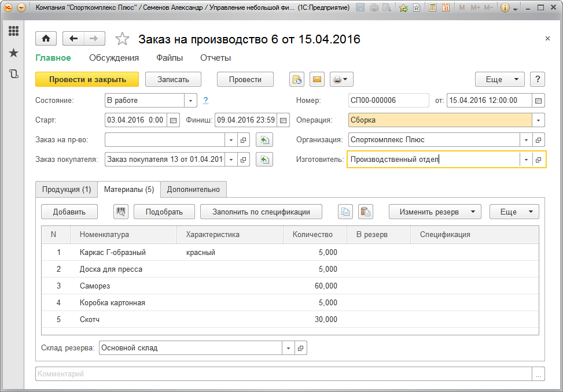Screen dimensions: 563x392
Task: Open the Изменить резерв dropdown
Action: 435,212
